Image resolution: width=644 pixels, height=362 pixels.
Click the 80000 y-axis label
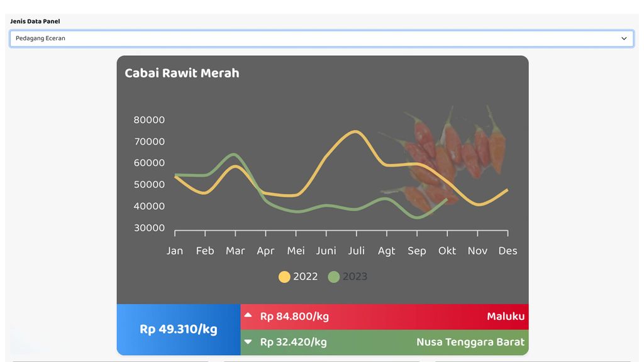click(149, 120)
